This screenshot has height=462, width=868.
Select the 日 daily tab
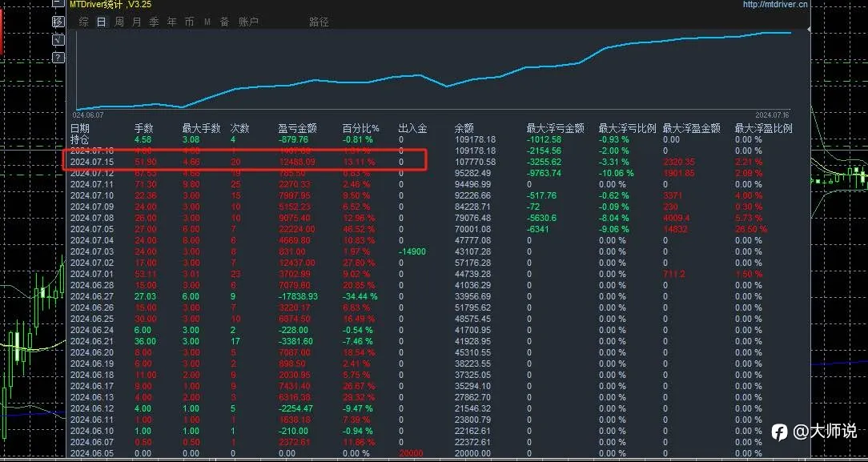102,22
